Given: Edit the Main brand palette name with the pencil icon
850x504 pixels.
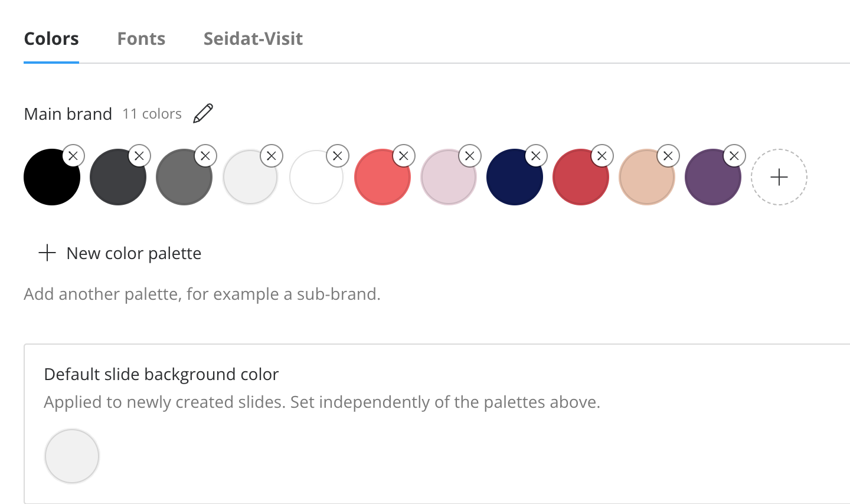Looking at the screenshot, I should (x=203, y=113).
